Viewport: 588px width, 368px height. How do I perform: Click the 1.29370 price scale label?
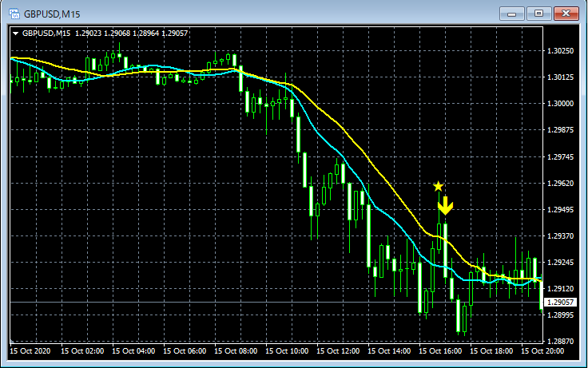point(560,235)
